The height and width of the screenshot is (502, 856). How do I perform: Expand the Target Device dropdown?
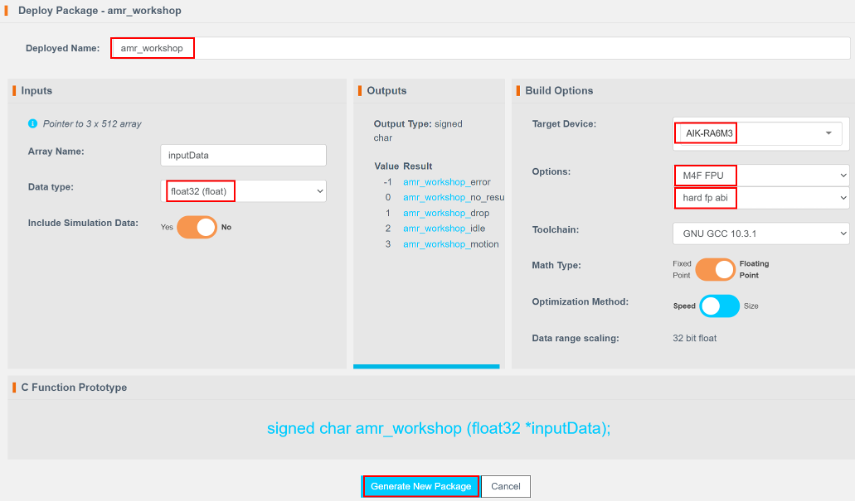(757, 133)
